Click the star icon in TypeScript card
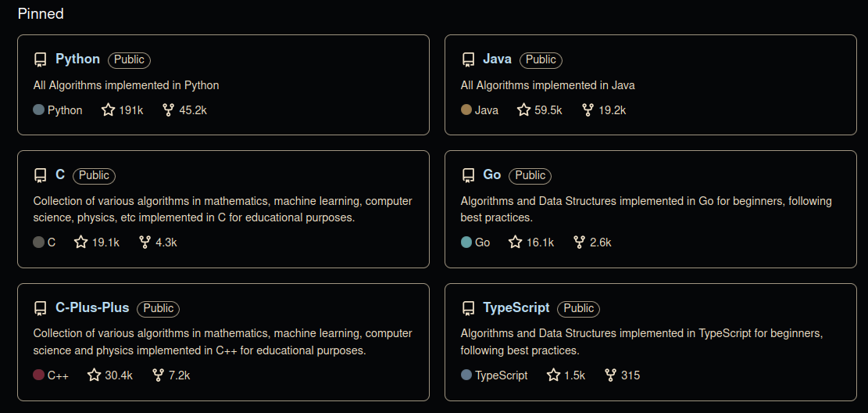This screenshot has width=868, height=413. (554, 375)
